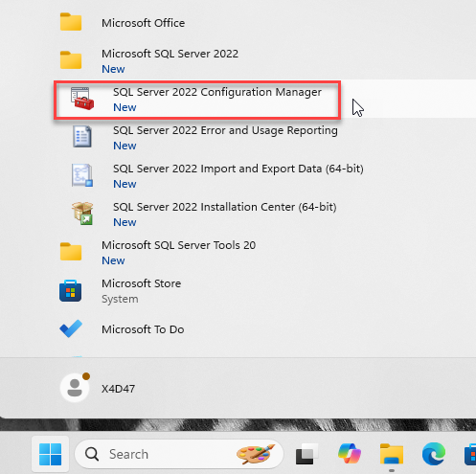Launch SQL Server 2022 Installation Center
Viewport: 476px width, 474px height.
204,214
